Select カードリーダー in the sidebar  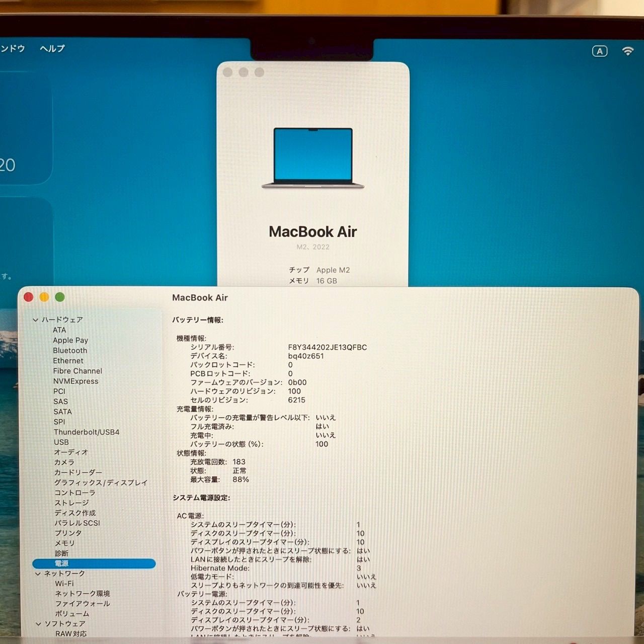point(78,472)
